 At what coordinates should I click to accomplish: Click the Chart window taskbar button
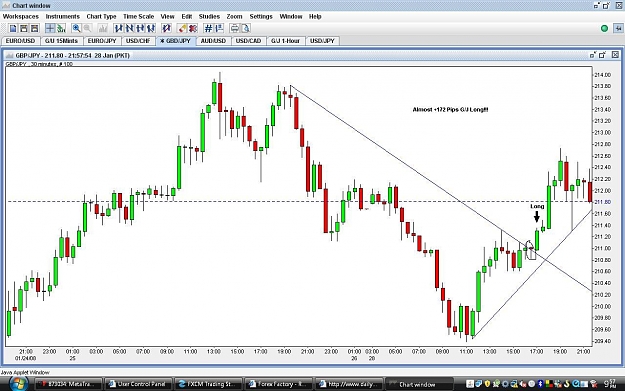(x=419, y=384)
